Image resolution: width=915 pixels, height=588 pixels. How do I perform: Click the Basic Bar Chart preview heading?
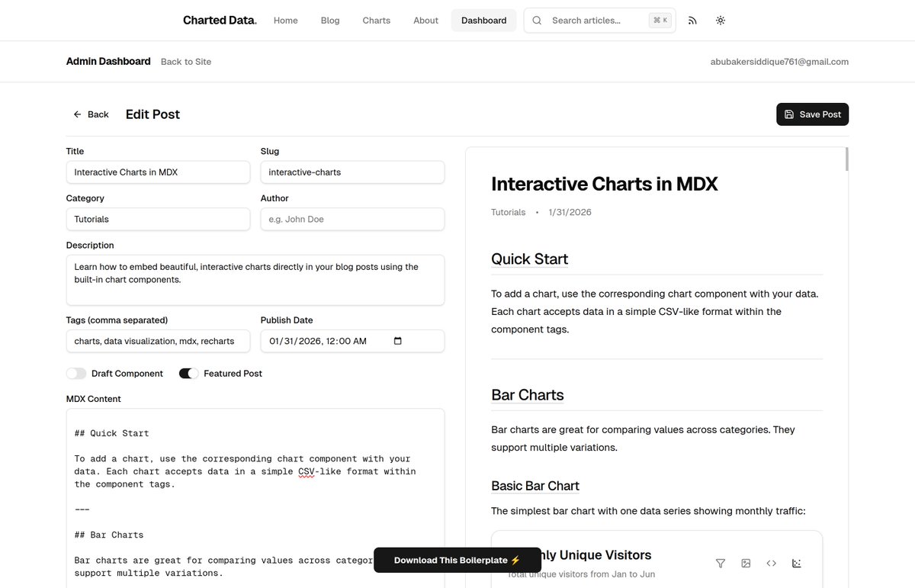click(x=535, y=486)
